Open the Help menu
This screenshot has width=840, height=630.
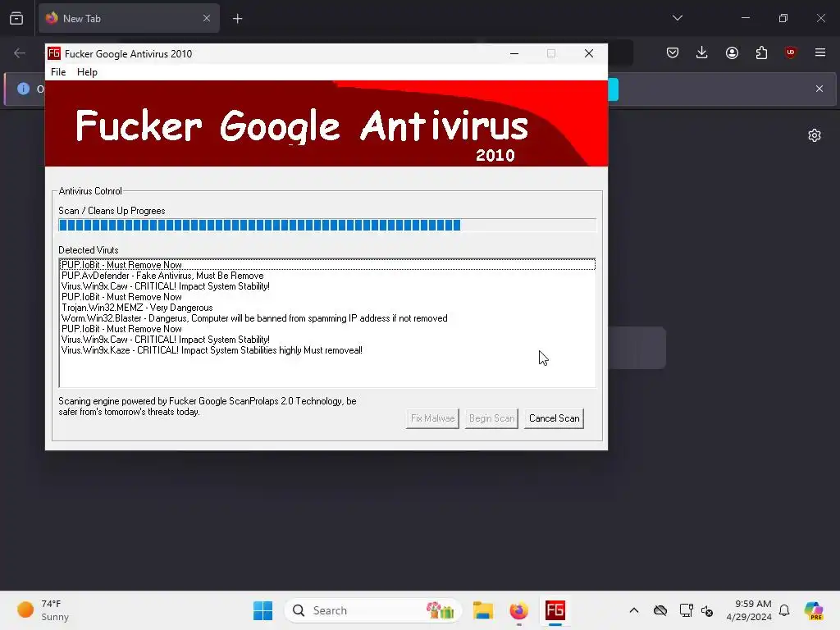87,72
